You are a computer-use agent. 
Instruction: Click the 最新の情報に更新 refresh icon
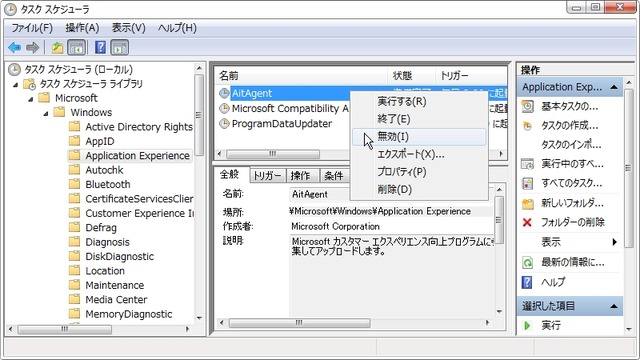click(x=527, y=262)
